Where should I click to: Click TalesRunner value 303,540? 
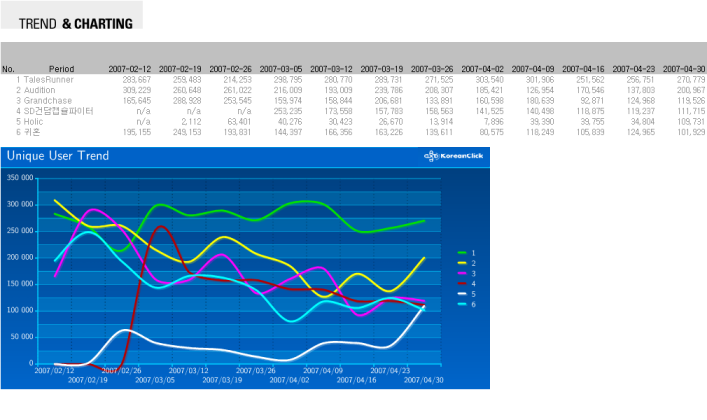tap(490, 80)
